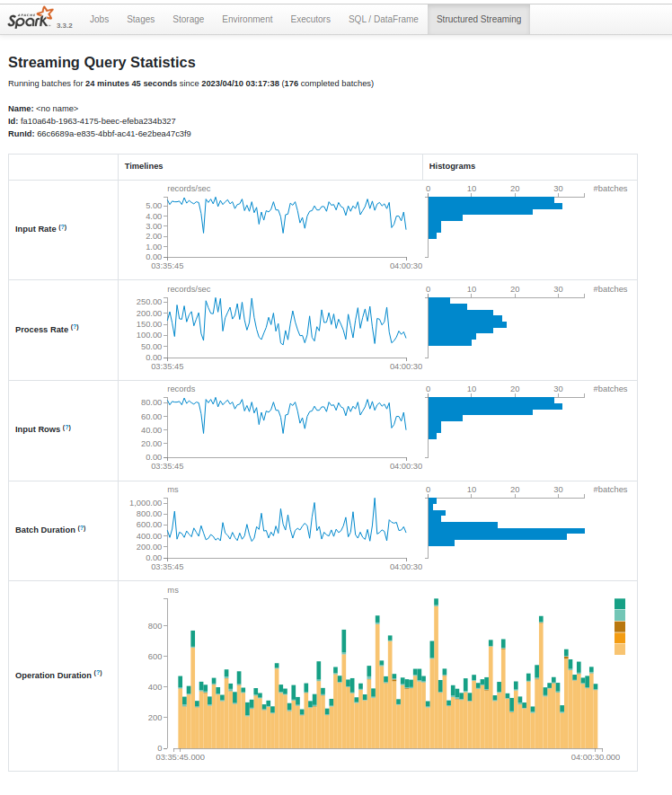672x795 pixels.
Task: Click the start time 2023/04/10 03:17:38
Action: (241, 84)
